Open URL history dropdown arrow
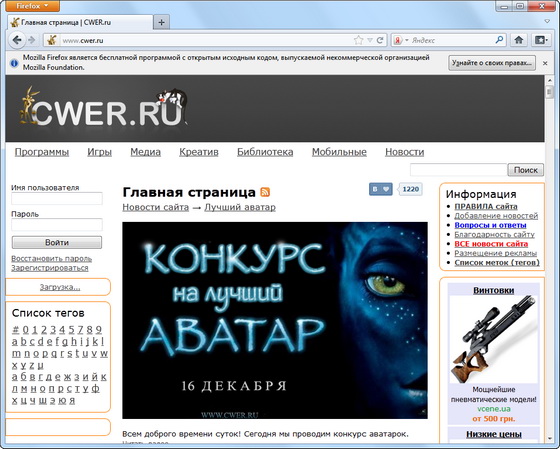The width and height of the screenshot is (560, 449). (x=370, y=40)
